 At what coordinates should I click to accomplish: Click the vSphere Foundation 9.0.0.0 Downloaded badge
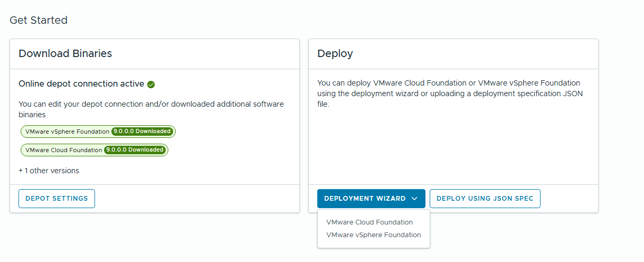[142, 132]
